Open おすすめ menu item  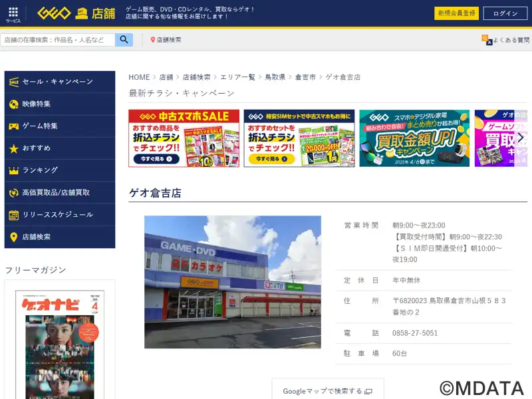coord(60,148)
